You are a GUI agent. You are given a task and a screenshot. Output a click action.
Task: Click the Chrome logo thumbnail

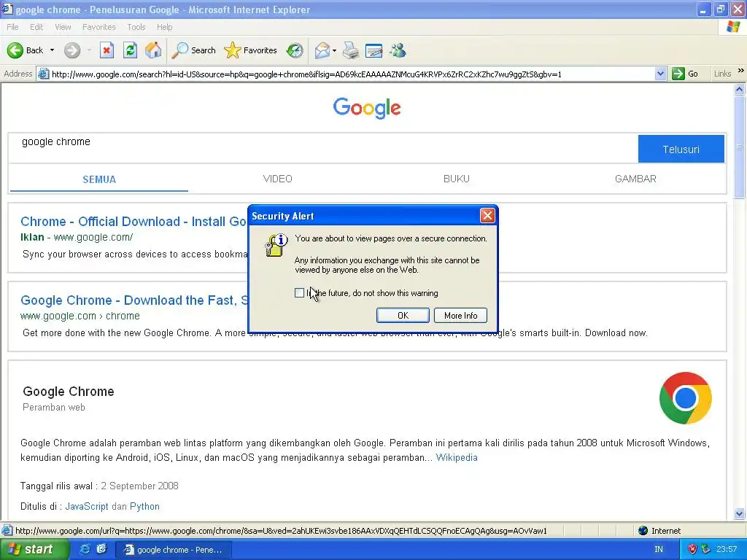coord(686,398)
